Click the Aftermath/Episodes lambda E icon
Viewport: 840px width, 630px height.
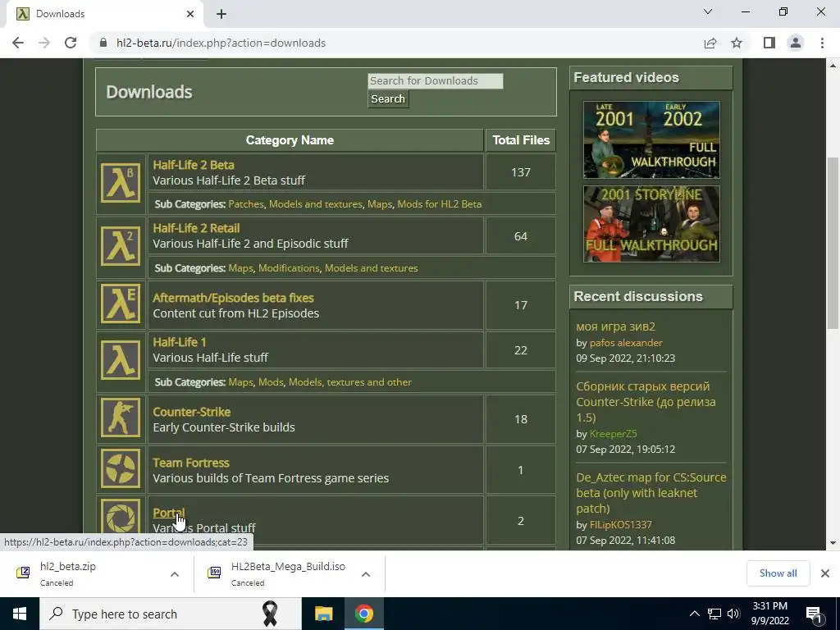coord(121,304)
